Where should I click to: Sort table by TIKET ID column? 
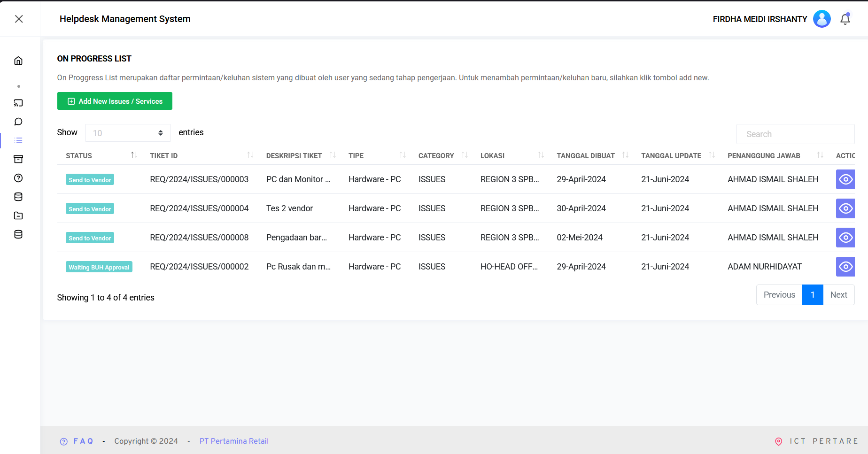point(200,155)
